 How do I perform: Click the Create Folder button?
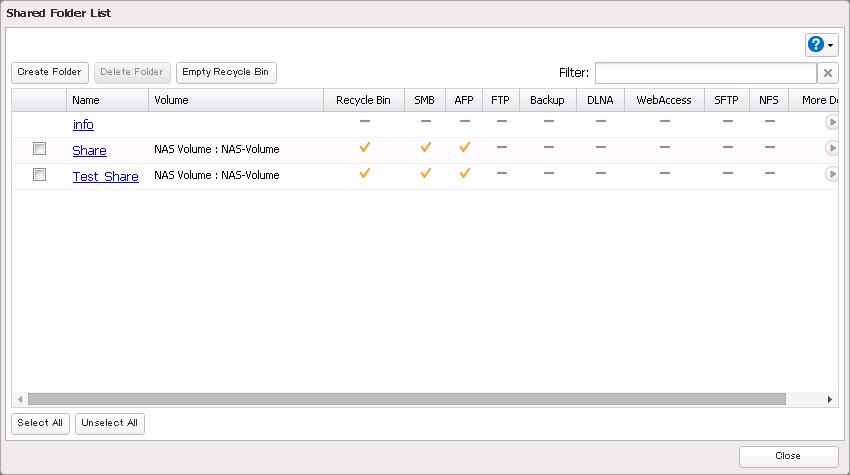(x=49, y=72)
